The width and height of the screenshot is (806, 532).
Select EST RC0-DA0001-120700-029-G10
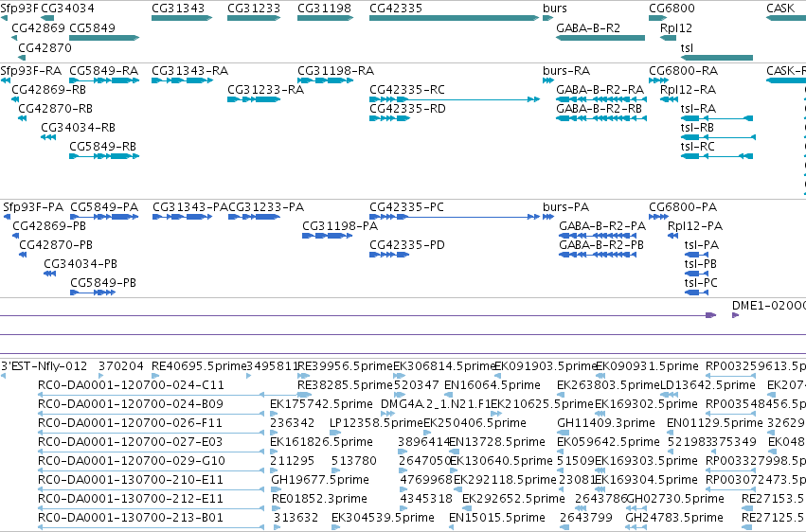[x=151, y=470]
